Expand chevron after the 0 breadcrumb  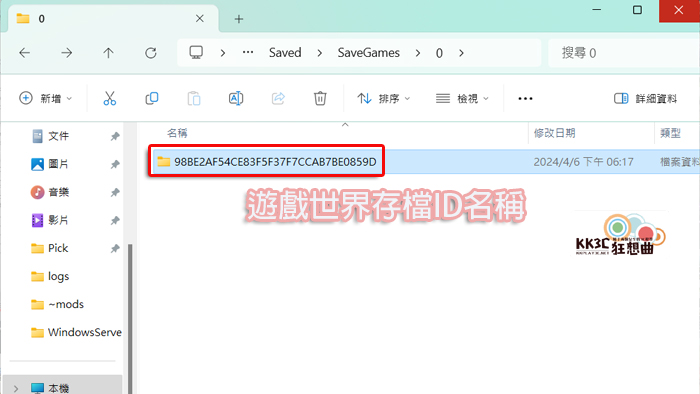pos(461,53)
